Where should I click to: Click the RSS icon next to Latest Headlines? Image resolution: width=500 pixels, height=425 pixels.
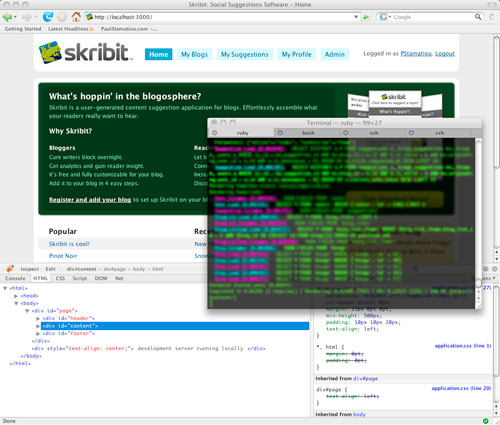point(91,29)
